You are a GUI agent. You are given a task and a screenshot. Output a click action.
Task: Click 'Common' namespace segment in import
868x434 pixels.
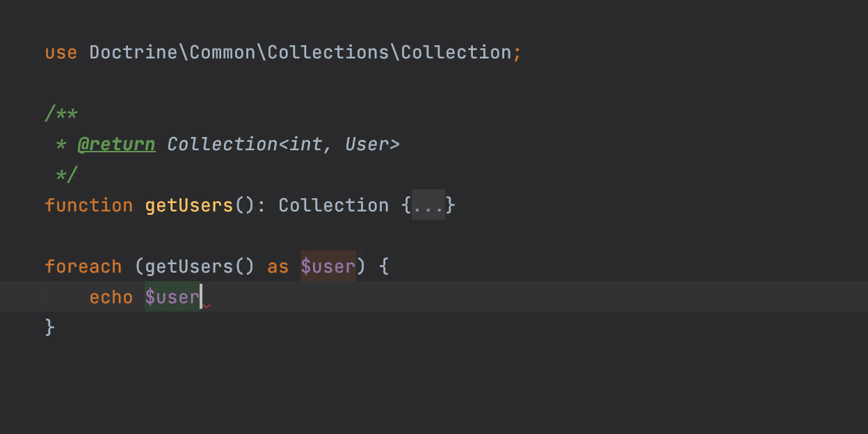point(223,52)
